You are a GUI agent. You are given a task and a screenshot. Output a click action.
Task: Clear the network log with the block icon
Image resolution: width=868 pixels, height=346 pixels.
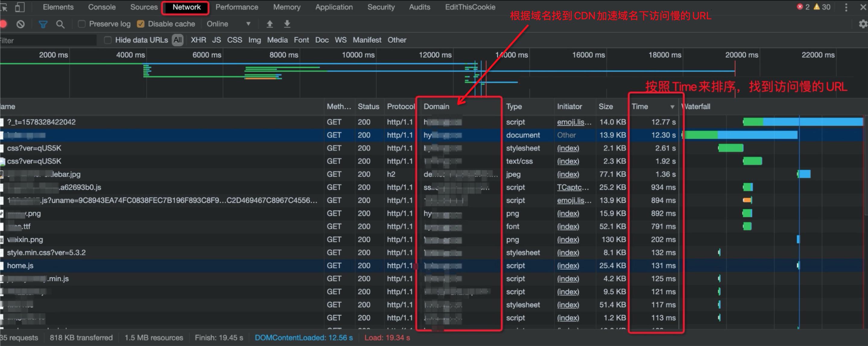click(x=21, y=24)
